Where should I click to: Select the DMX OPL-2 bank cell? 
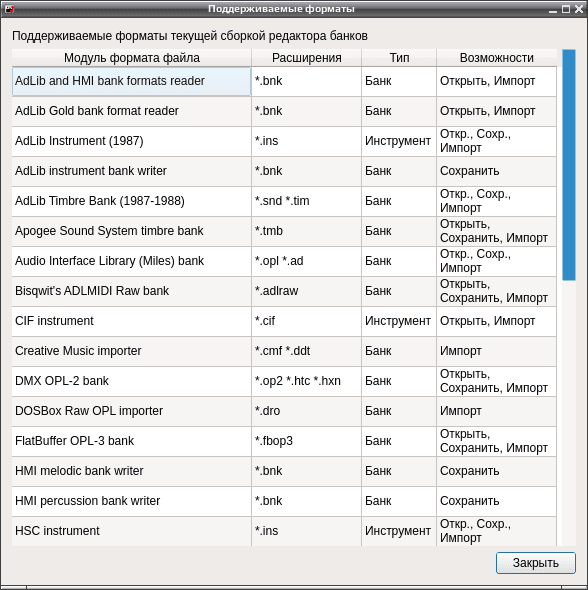(132, 382)
